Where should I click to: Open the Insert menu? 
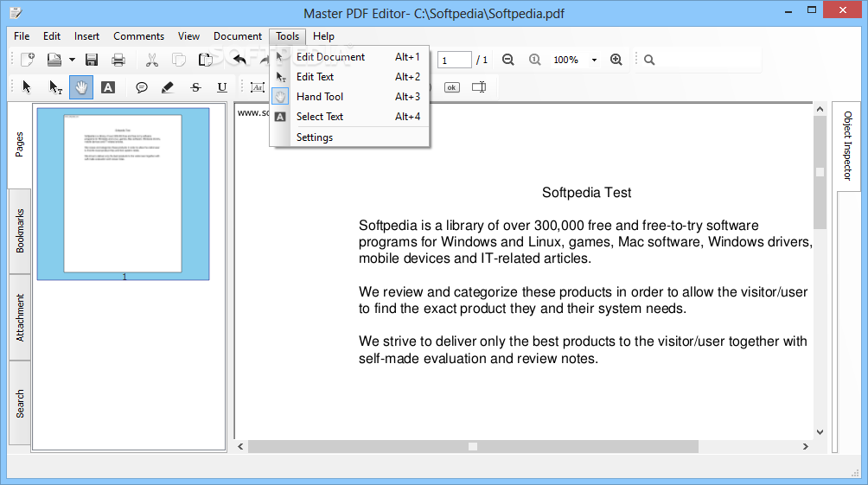tap(87, 36)
